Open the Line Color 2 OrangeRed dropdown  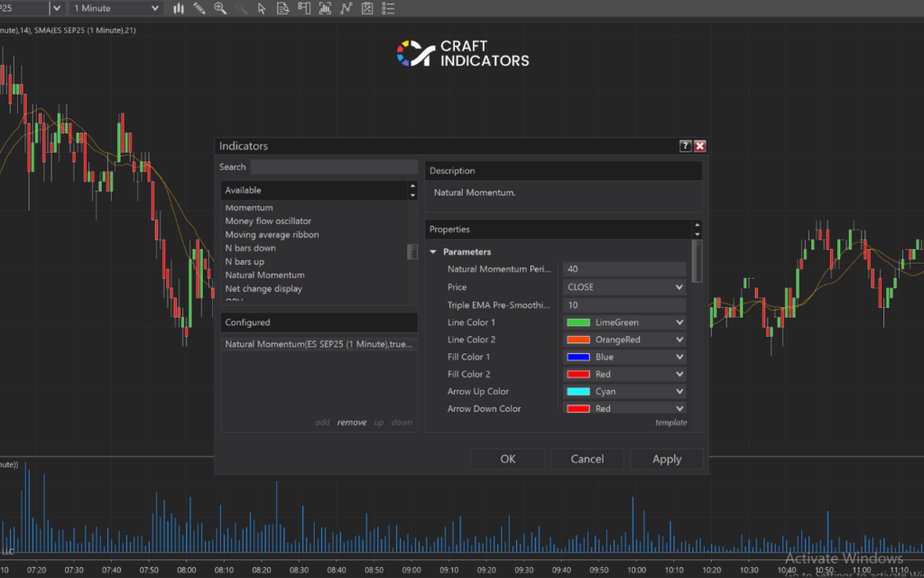point(624,340)
